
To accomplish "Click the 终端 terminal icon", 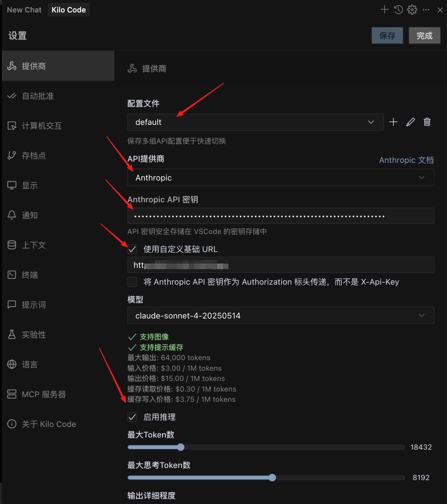I will [12, 275].
